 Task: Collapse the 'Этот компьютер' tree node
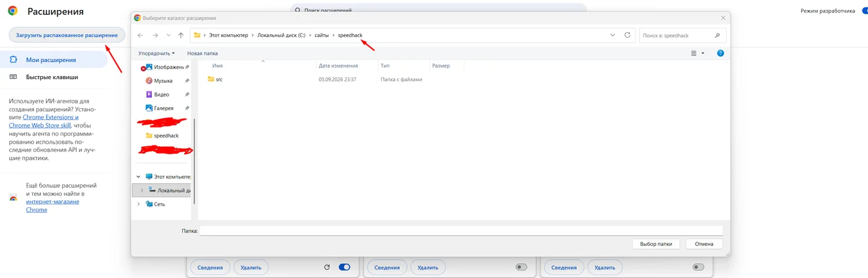coord(138,176)
